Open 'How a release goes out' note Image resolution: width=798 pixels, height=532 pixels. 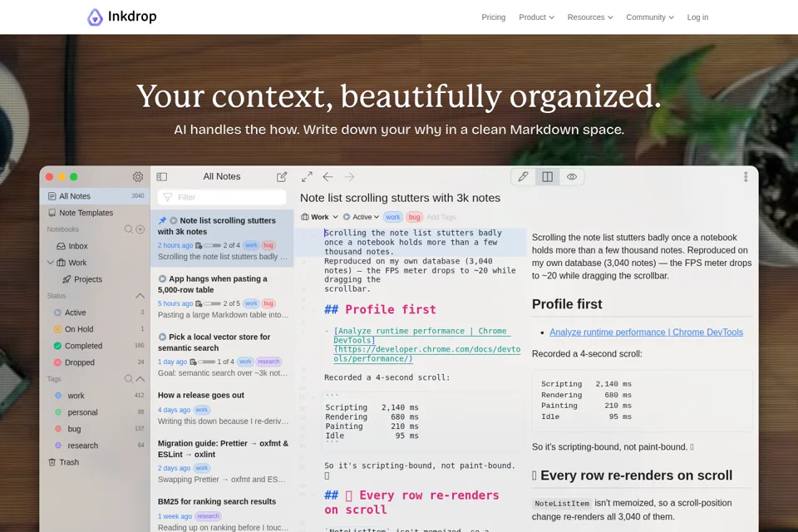coord(223,408)
